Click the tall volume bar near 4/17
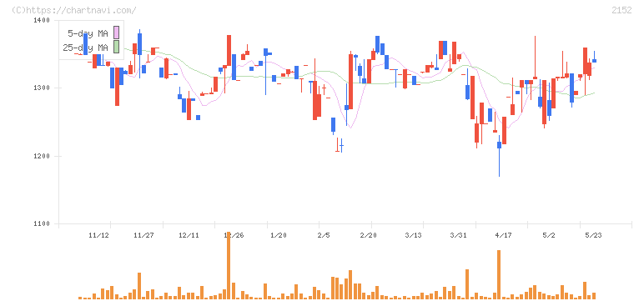 point(499,274)
